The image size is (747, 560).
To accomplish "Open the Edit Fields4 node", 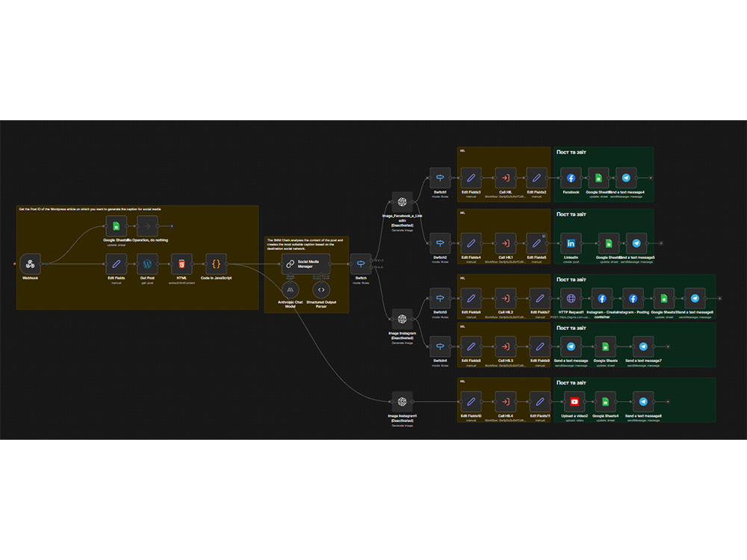I will point(471,243).
